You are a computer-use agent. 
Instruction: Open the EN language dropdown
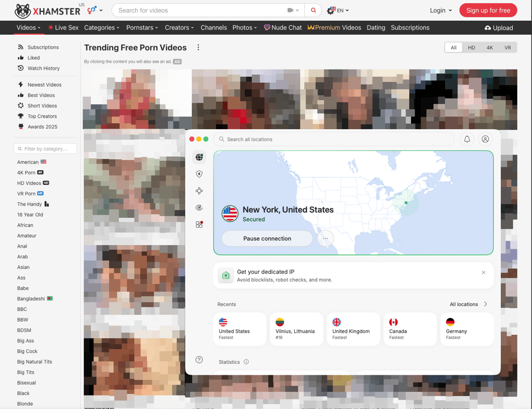click(x=338, y=10)
